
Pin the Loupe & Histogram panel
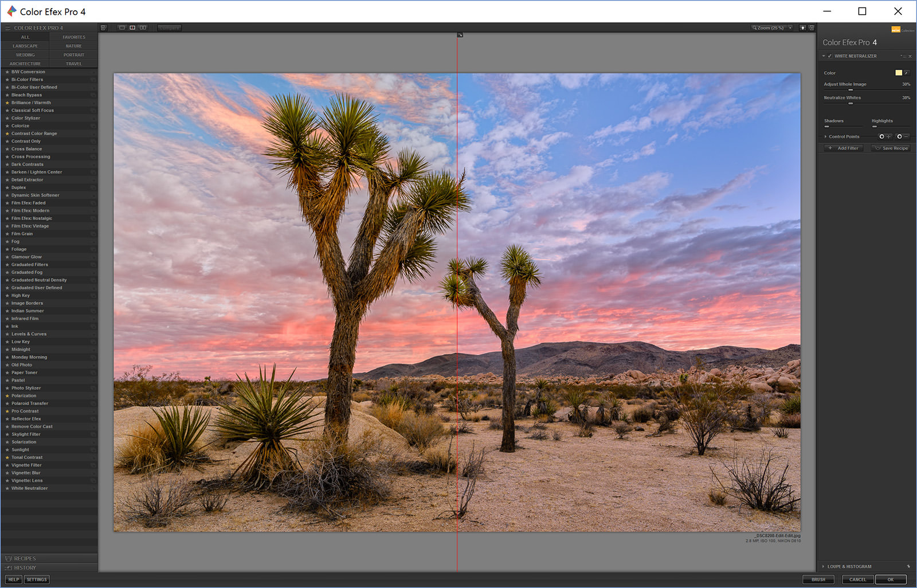pos(908,566)
